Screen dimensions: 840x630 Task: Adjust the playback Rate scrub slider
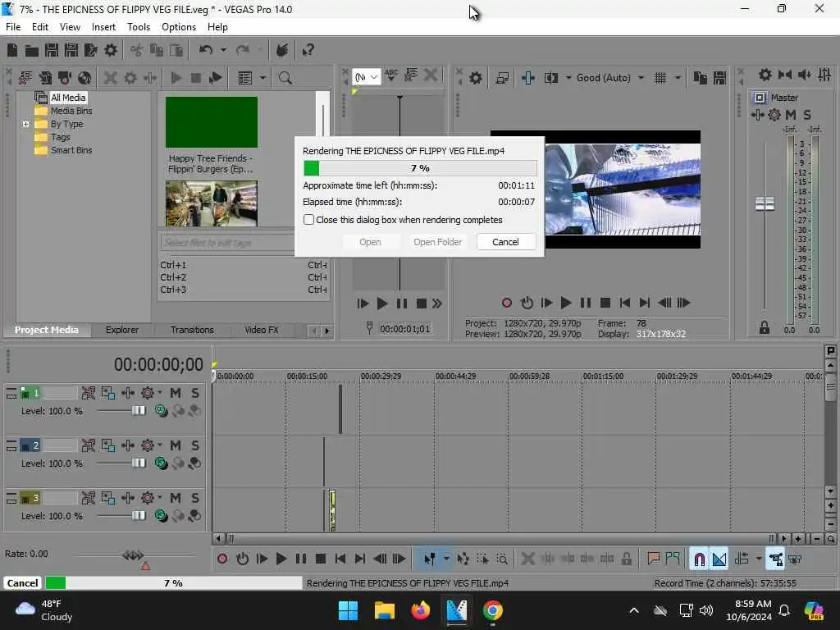pyautogui.click(x=133, y=555)
